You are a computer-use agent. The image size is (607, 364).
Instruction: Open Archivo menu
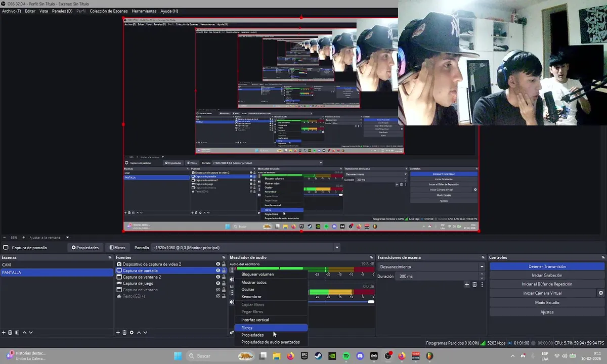click(x=12, y=11)
